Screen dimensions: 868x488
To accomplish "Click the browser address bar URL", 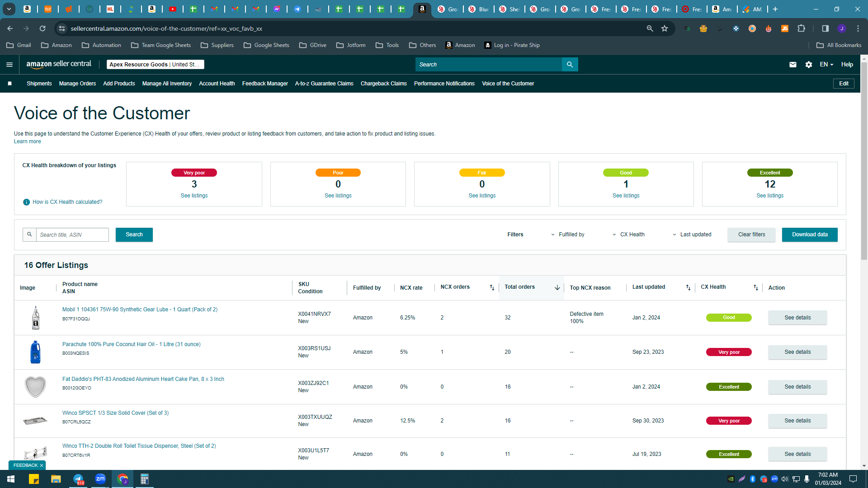I will click(166, 28).
